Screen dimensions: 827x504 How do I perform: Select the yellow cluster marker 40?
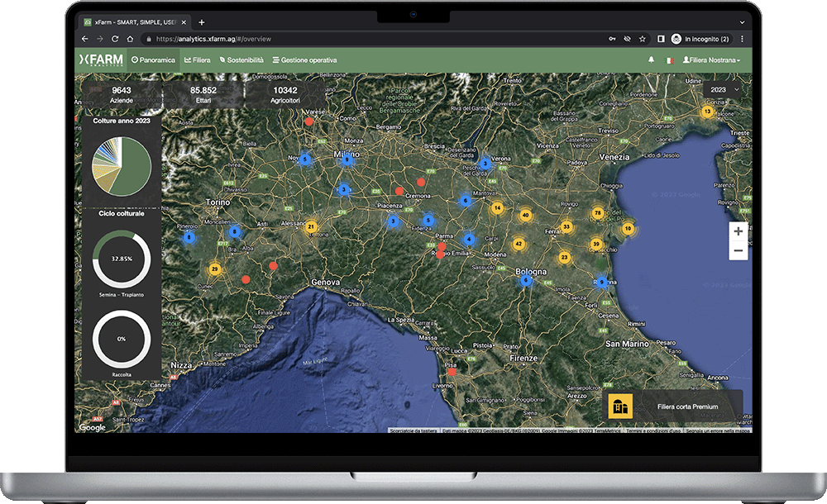tap(525, 215)
